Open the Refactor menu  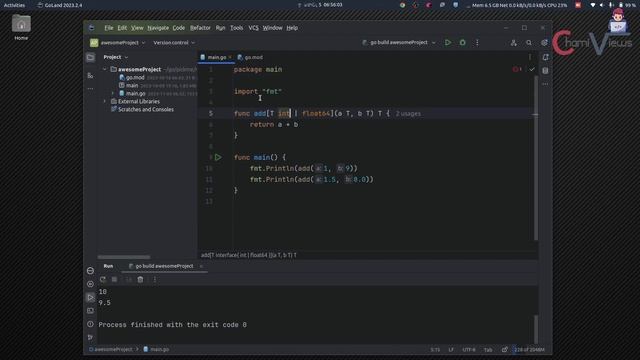200,28
